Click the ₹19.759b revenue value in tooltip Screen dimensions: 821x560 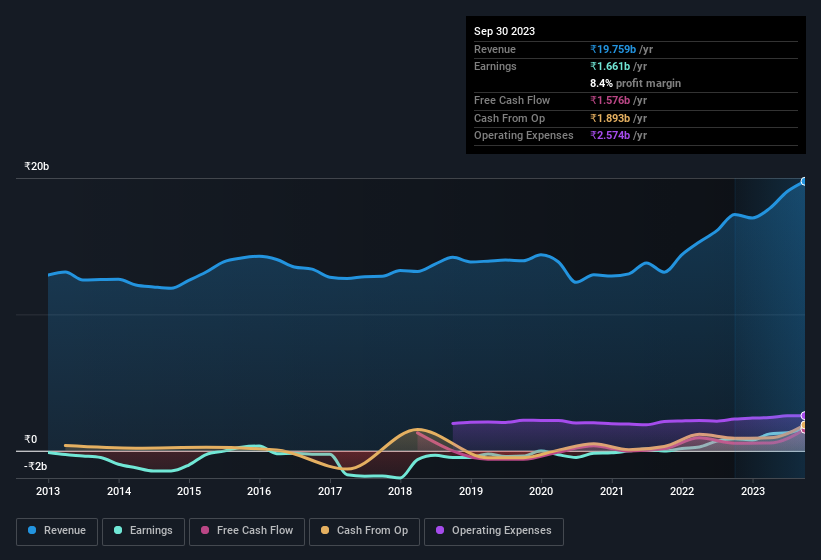click(613, 49)
